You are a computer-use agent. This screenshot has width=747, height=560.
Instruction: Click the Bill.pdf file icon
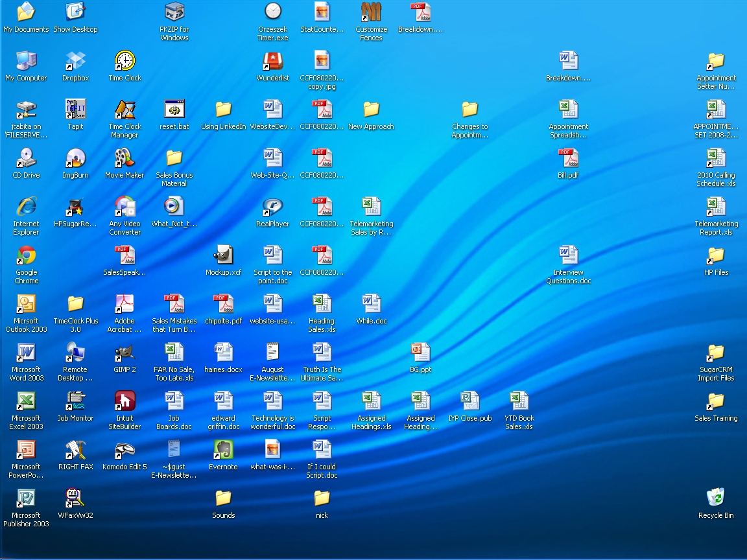click(568, 159)
